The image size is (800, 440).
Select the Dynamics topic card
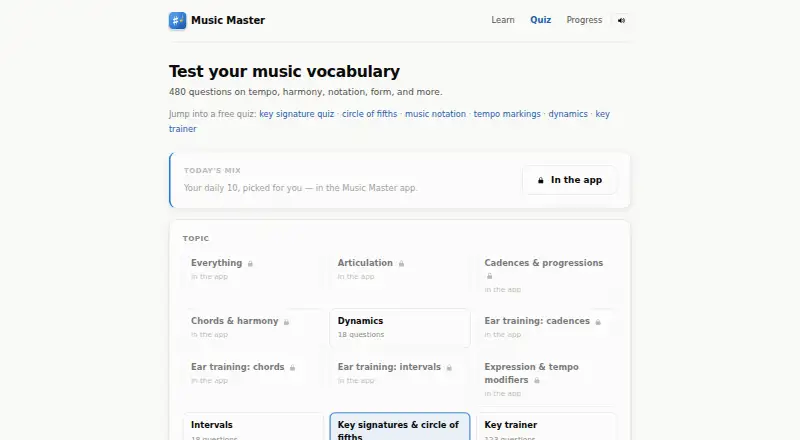pyautogui.click(x=399, y=328)
